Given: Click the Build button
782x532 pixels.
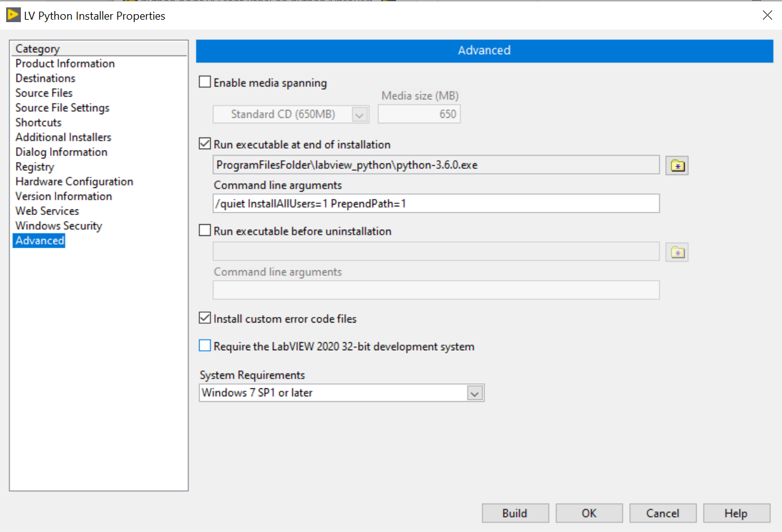Looking at the screenshot, I should coord(515,514).
